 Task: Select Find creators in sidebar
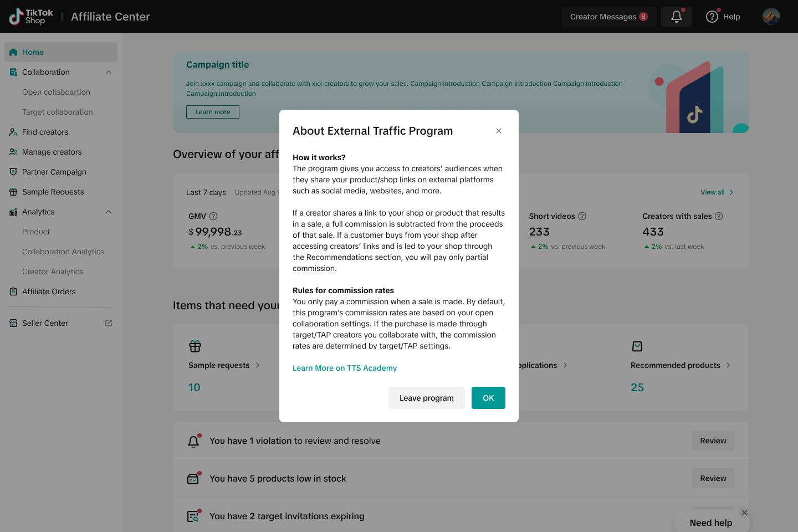(45, 132)
